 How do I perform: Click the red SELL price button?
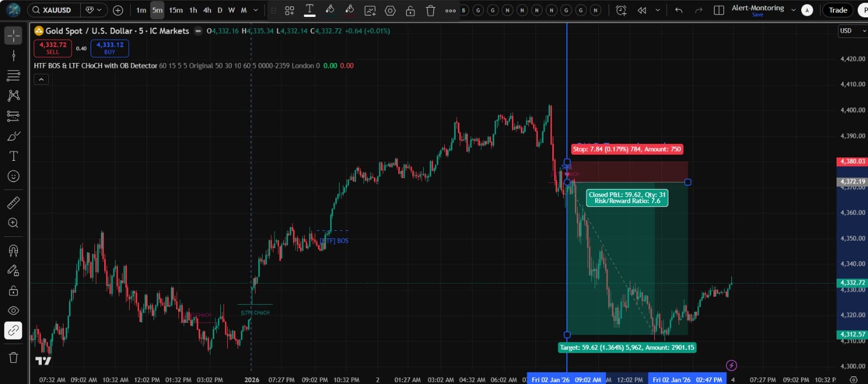(53, 48)
